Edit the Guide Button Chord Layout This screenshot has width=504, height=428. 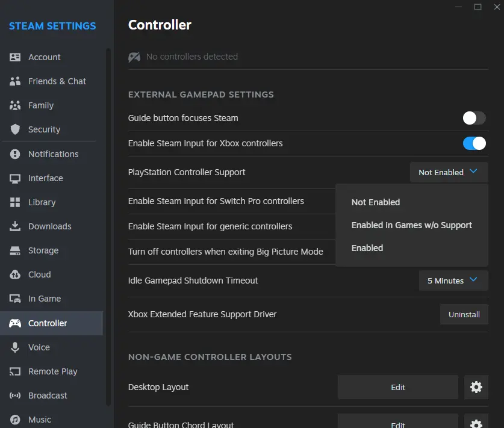click(x=398, y=422)
